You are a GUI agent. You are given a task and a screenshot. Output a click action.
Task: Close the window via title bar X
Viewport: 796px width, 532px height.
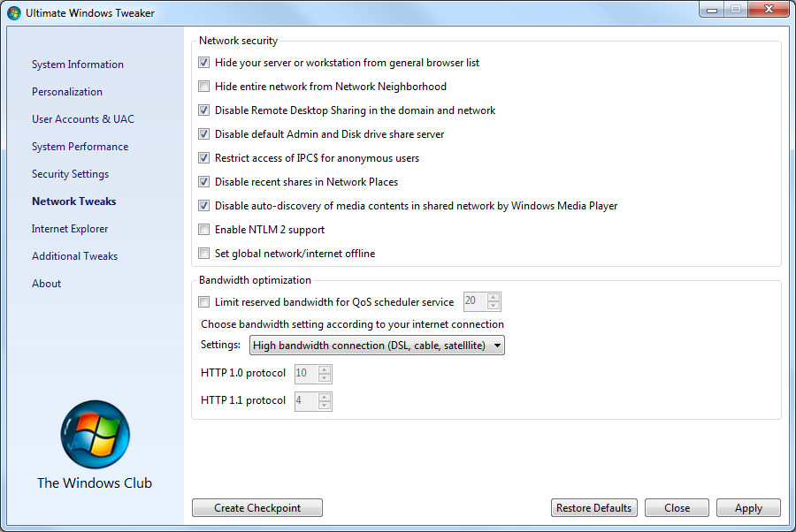[x=769, y=9]
